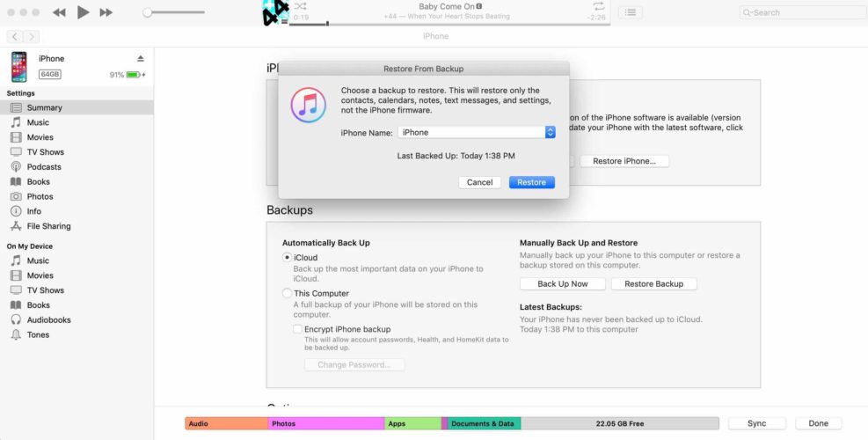Go back with the left chevron
Viewport: 868px width, 440px height.
coord(15,37)
